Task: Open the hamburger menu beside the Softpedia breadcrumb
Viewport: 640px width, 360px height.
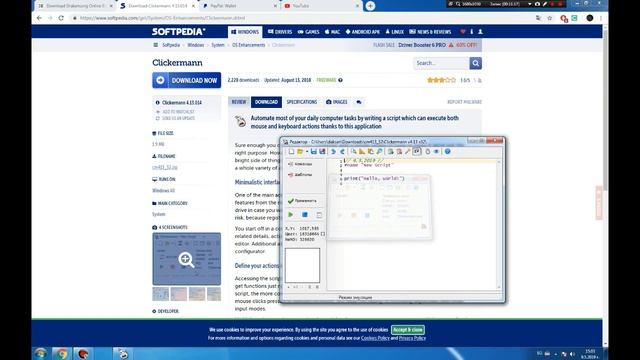Action: (x=156, y=45)
